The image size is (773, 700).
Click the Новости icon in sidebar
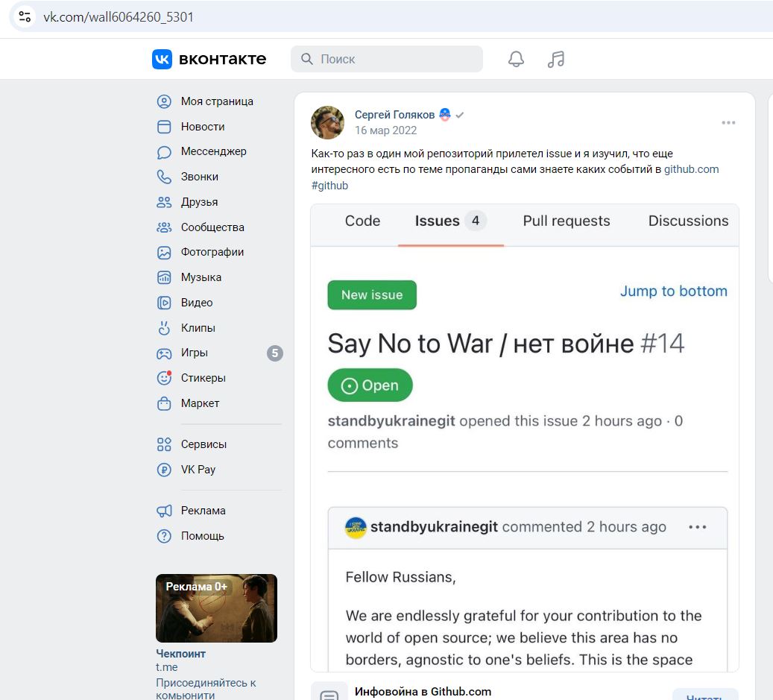[x=164, y=127]
